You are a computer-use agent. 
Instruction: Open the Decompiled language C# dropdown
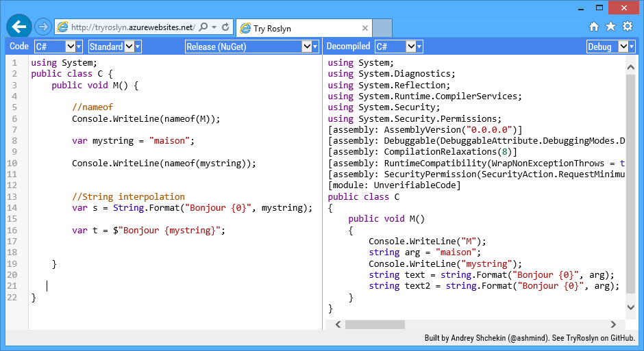pos(399,47)
